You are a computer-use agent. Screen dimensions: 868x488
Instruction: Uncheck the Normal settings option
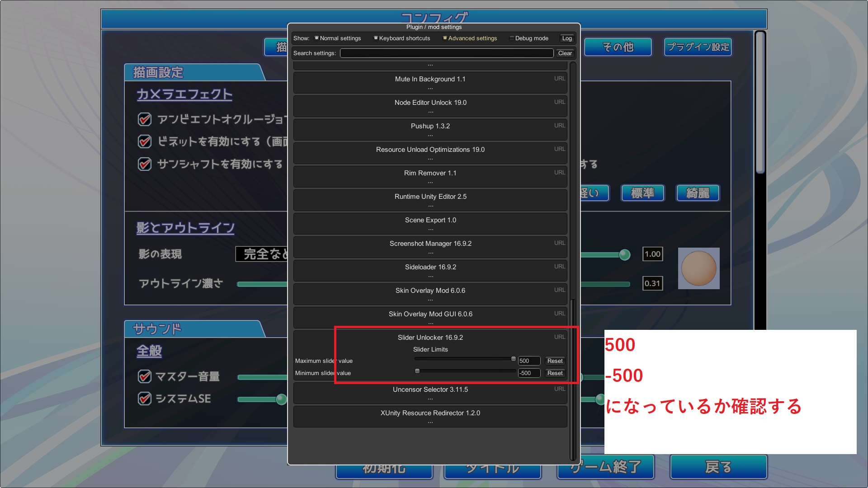click(316, 38)
